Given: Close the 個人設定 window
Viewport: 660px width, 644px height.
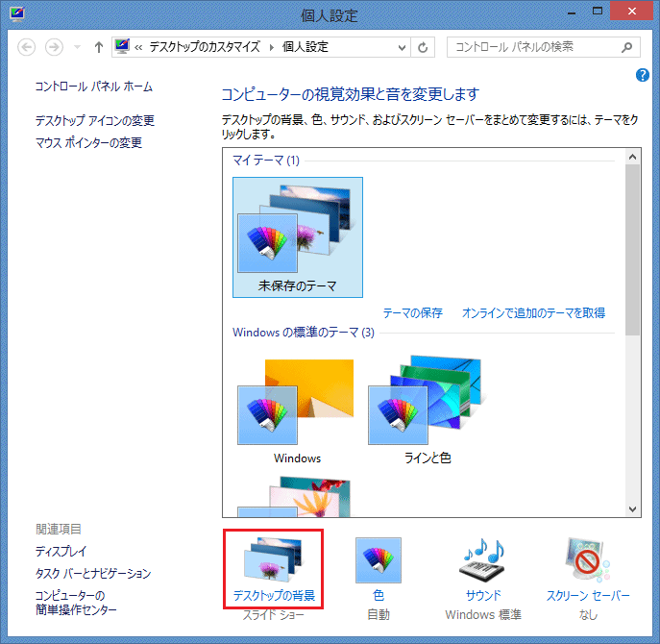Looking at the screenshot, I should click(631, 11).
